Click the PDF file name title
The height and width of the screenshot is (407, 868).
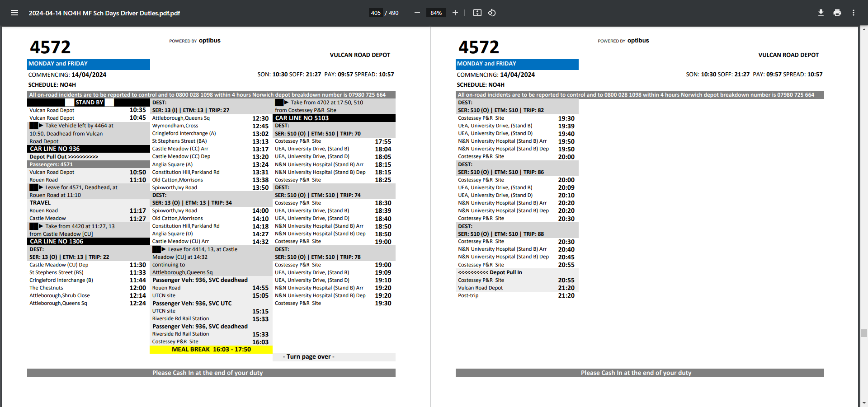coord(104,13)
